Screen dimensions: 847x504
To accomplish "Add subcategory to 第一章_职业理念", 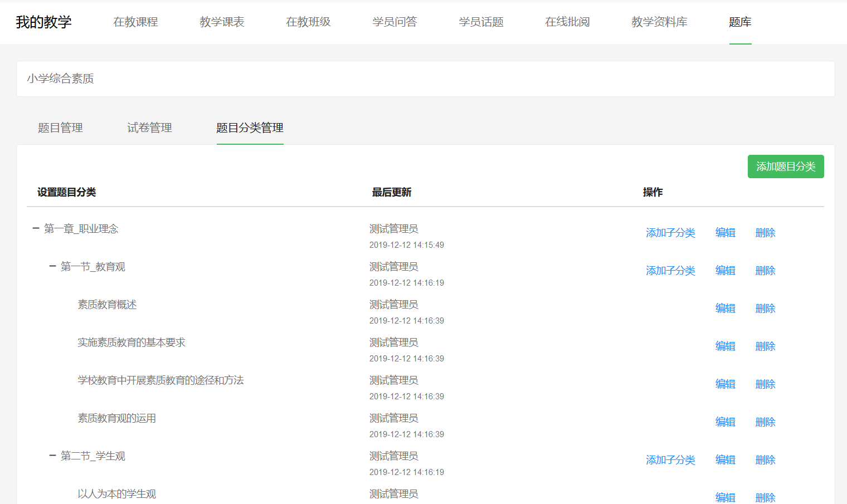I will click(670, 233).
